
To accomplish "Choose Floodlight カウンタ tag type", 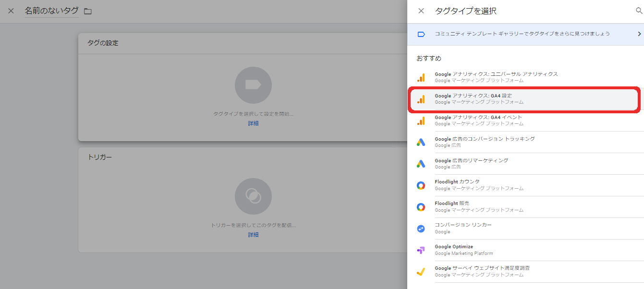I will 525,185.
